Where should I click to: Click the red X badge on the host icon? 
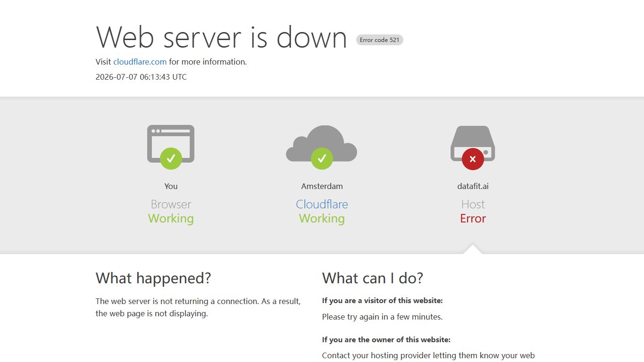[x=473, y=159]
